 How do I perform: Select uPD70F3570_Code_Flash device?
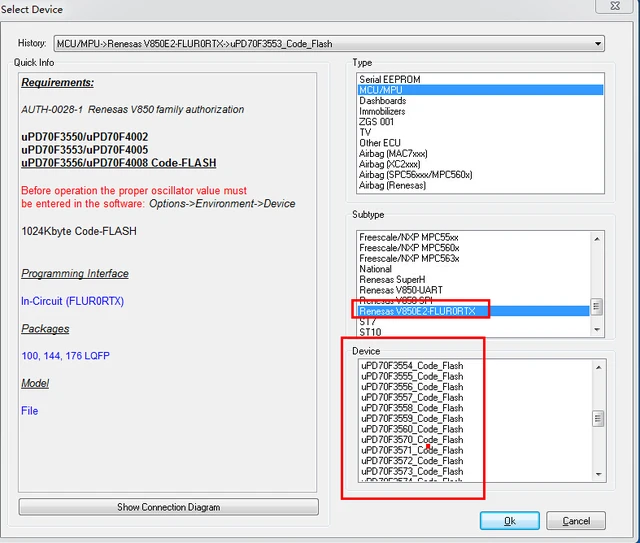[475, 440]
